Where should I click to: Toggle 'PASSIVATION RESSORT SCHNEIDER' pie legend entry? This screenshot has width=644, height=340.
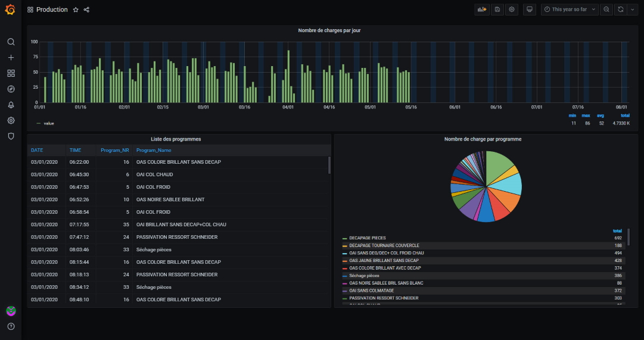click(384, 298)
